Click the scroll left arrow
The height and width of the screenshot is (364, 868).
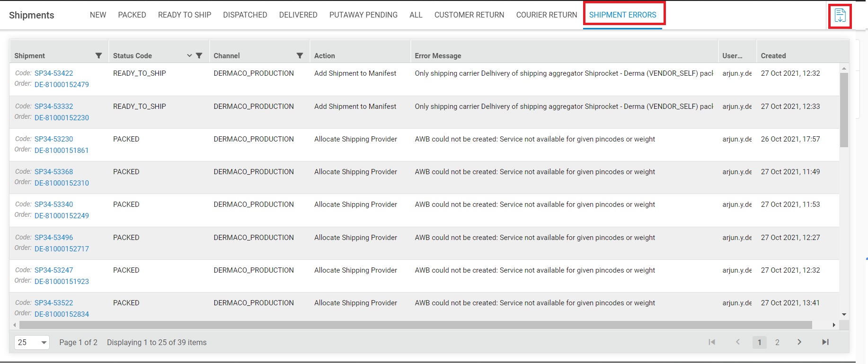point(15,325)
